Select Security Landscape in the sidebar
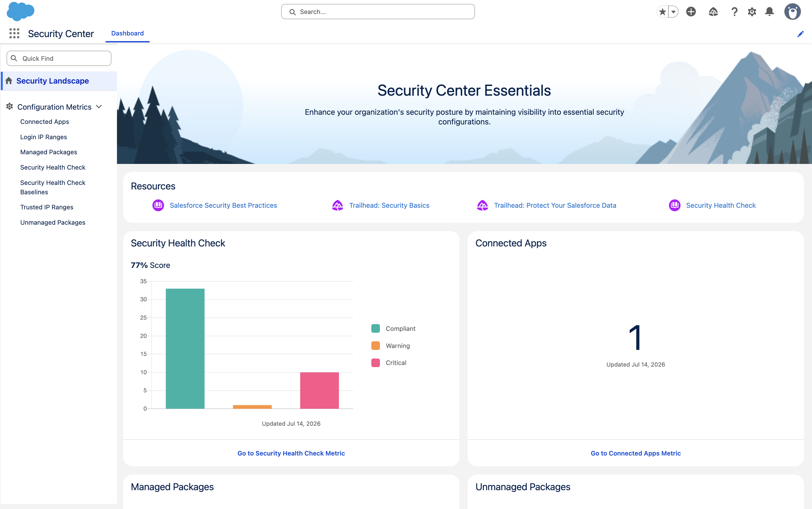Viewport: 812px width, 509px height. pyautogui.click(x=59, y=81)
